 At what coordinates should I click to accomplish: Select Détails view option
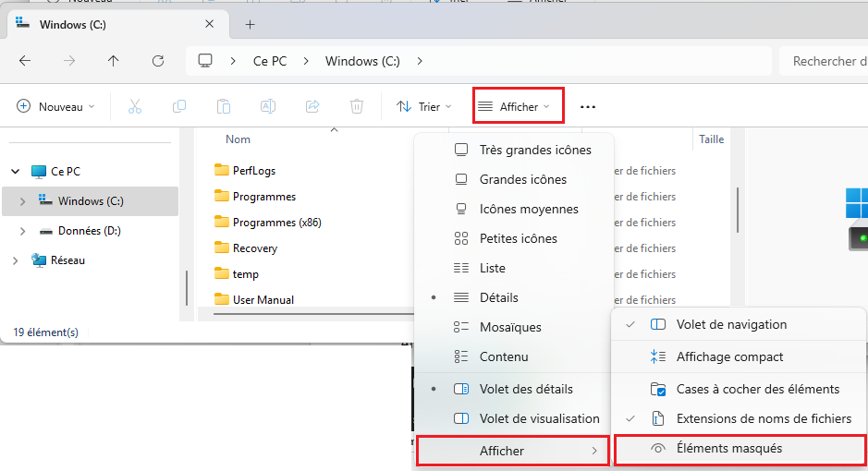pos(514,297)
